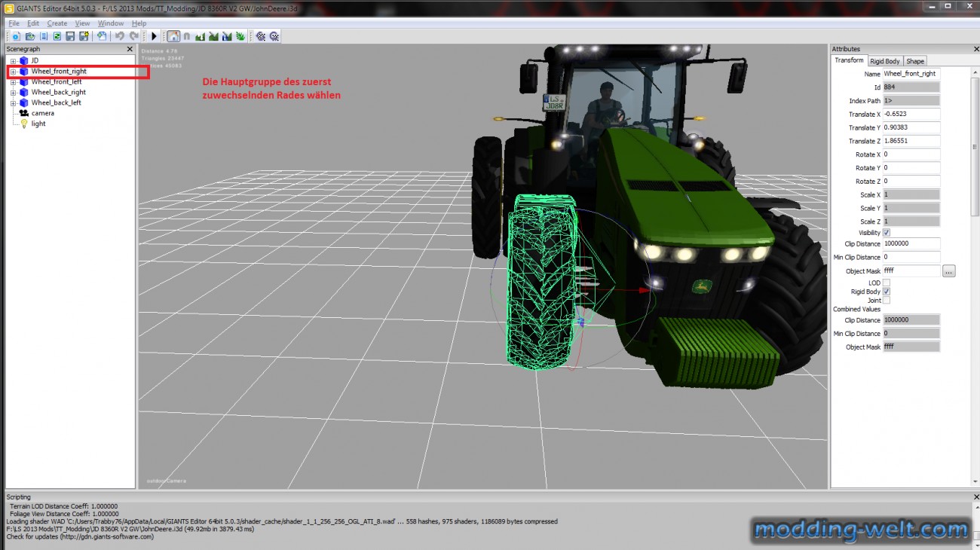Enable the Joint checkbox
This screenshot has height=550, width=980.
tap(887, 300)
